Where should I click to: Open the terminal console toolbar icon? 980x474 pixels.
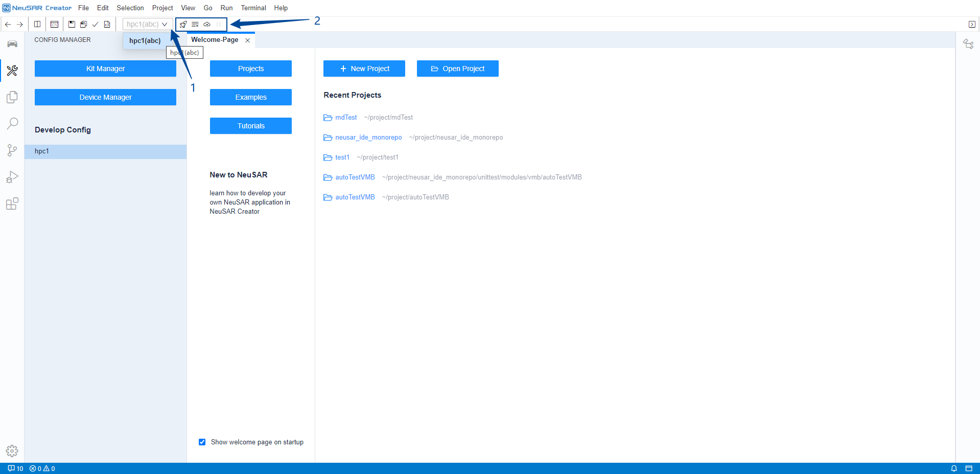(54, 24)
